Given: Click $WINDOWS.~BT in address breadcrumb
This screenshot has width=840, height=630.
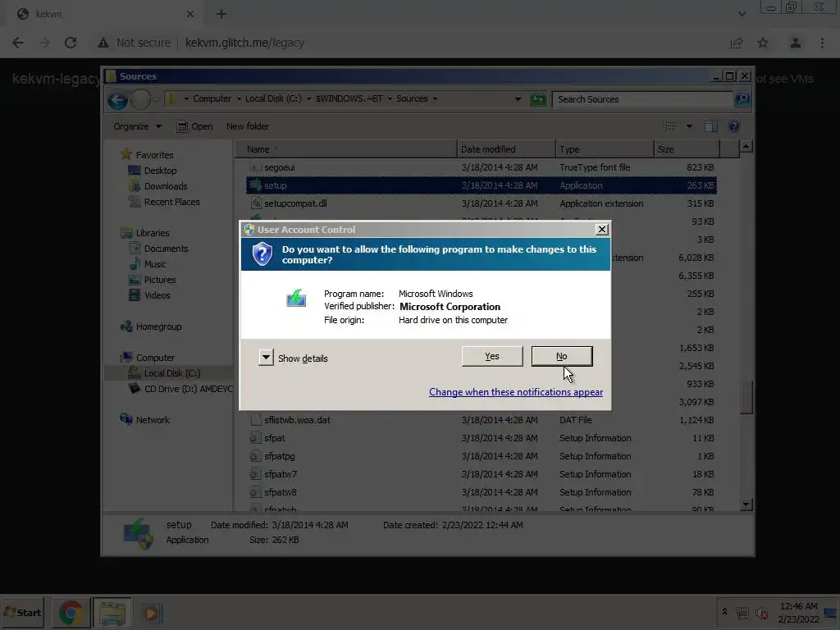Looking at the screenshot, I should pyautogui.click(x=349, y=98).
